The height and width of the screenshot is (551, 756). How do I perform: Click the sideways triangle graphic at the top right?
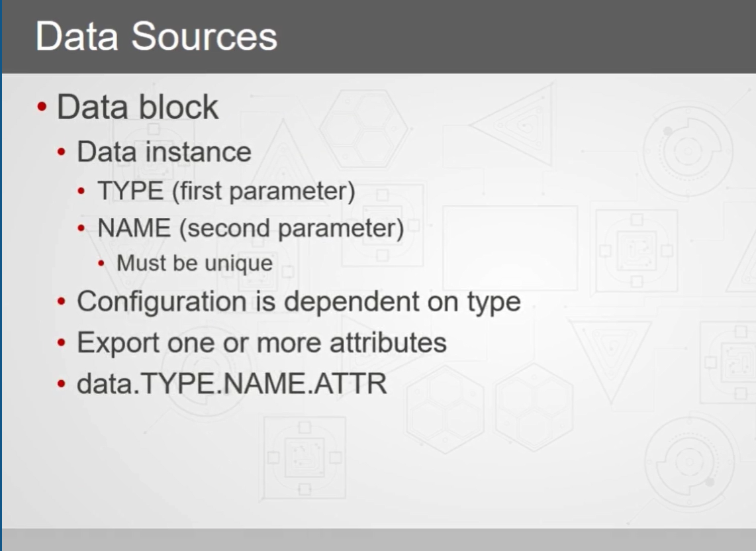512,125
